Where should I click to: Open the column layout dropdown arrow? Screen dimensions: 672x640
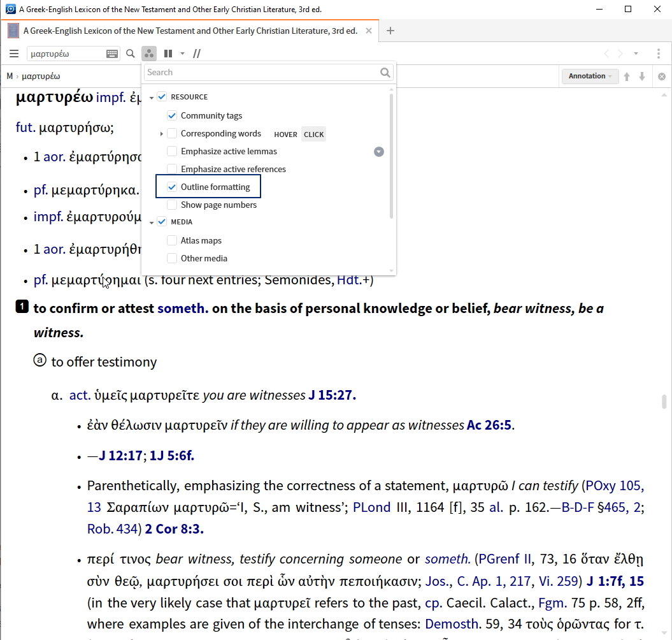click(x=182, y=54)
